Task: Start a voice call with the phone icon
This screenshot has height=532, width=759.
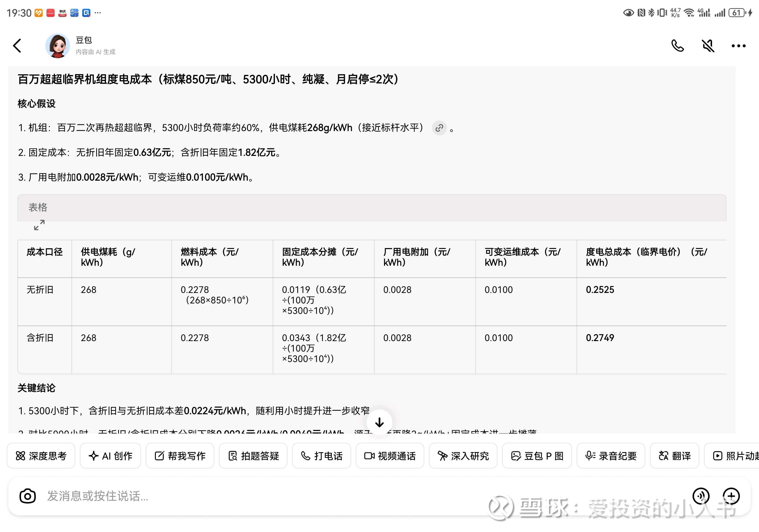Action: click(x=677, y=46)
